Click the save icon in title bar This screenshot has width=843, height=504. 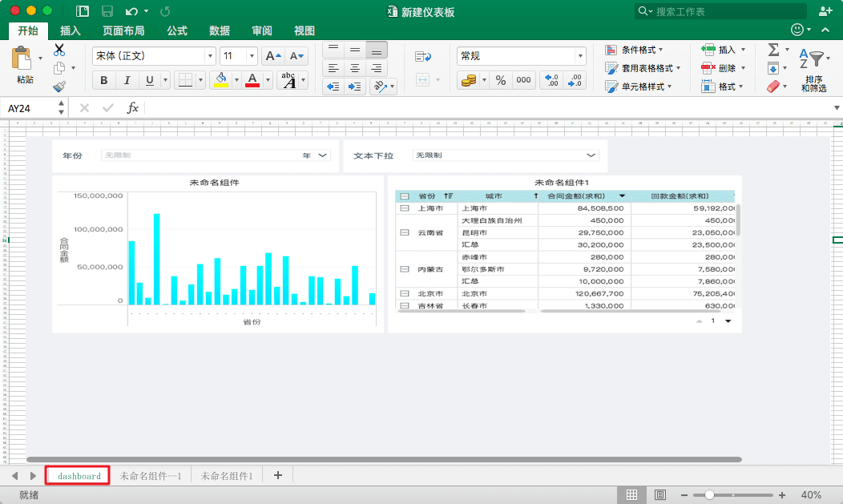click(107, 11)
